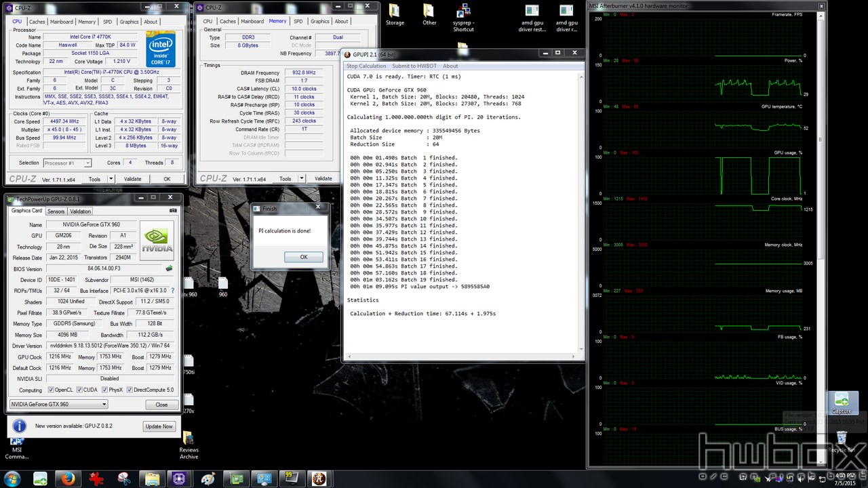The height and width of the screenshot is (488, 868).
Task: Switch to the Mainboard tab in the CPU-Z CPU window
Action: (61, 22)
